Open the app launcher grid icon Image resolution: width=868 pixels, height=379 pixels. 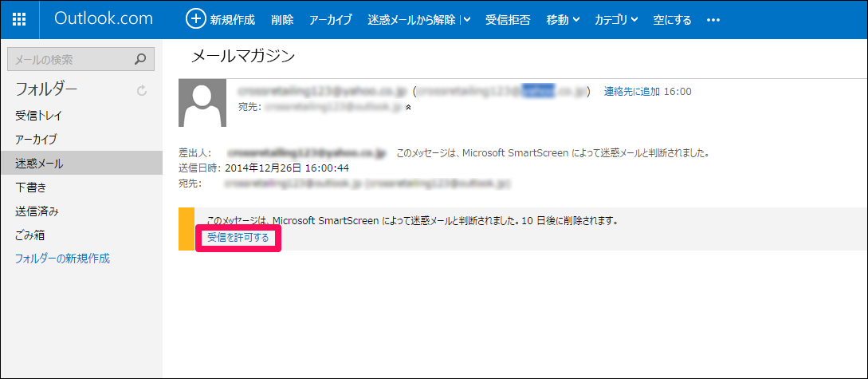20,19
